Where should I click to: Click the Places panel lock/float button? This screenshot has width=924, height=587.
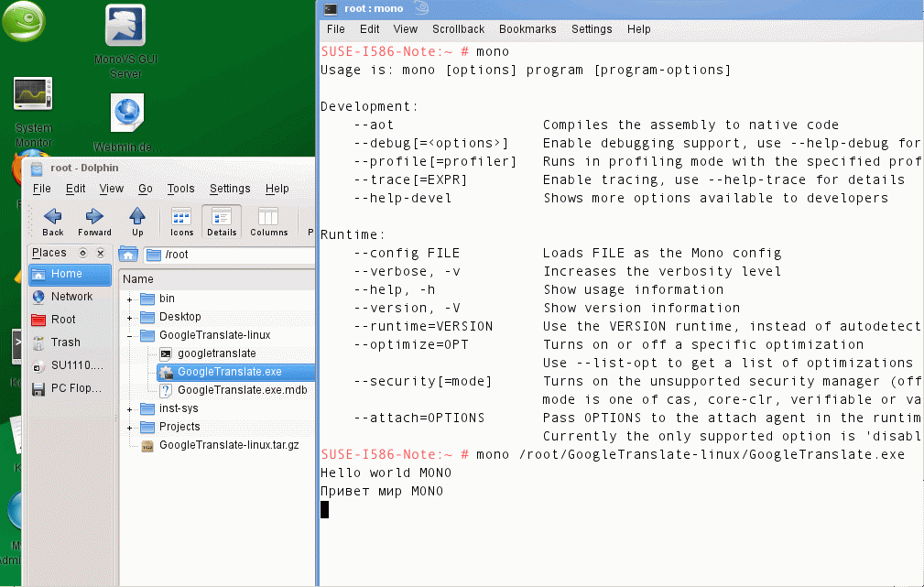[83, 253]
